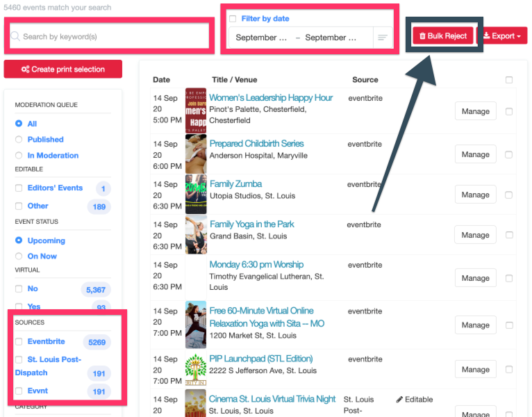Click the Title / Venue column header
Viewport: 532px width, 417px height.
(235, 80)
